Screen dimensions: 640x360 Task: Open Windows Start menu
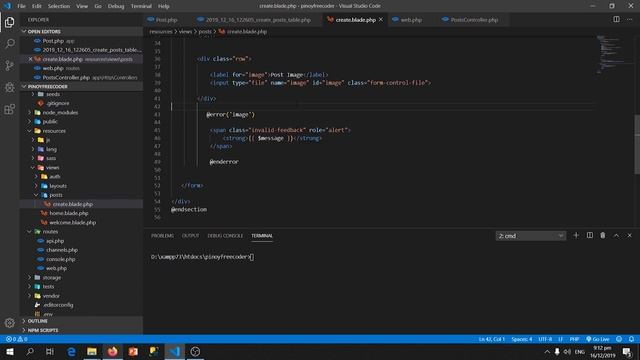pos(10,351)
